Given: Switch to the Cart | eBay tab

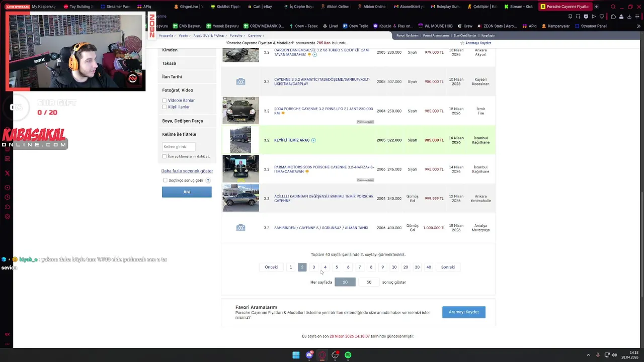Looking at the screenshot, I should point(262,7).
